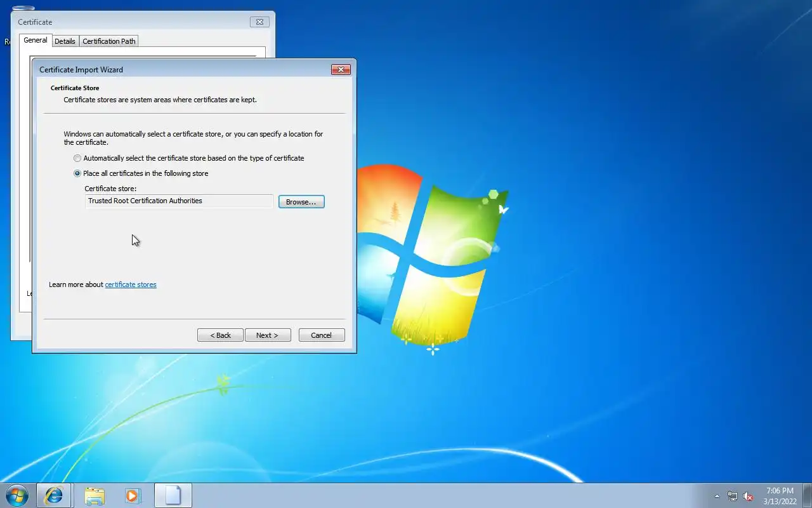The image size is (812, 508).
Task: Go Back in the import wizard
Action: pos(220,335)
